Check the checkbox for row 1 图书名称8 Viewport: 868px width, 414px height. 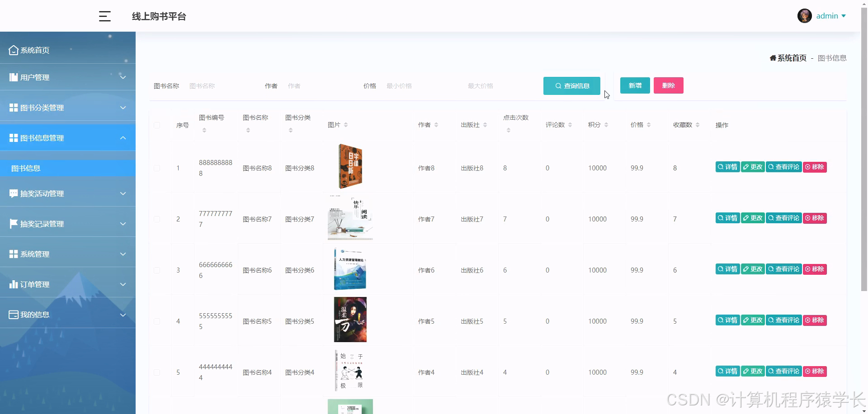pyautogui.click(x=157, y=168)
